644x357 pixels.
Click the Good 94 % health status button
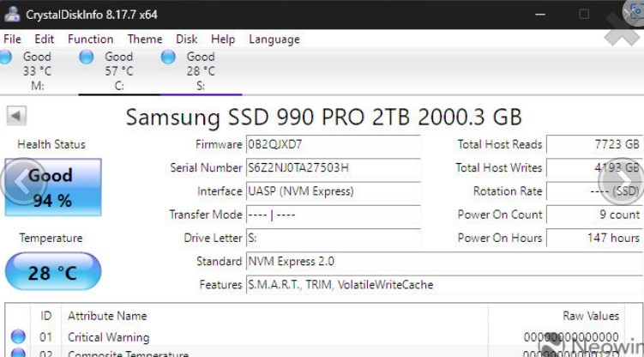tap(53, 187)
